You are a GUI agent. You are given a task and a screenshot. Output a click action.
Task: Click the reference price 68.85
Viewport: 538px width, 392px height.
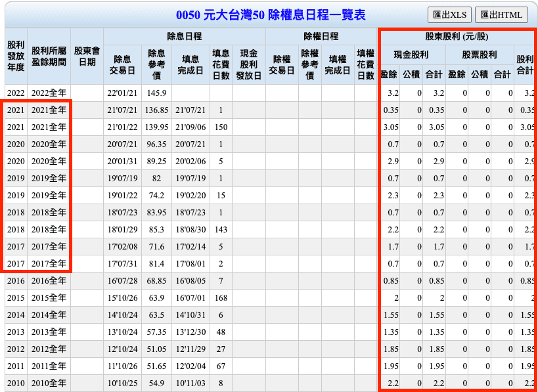tap(156, 281)
